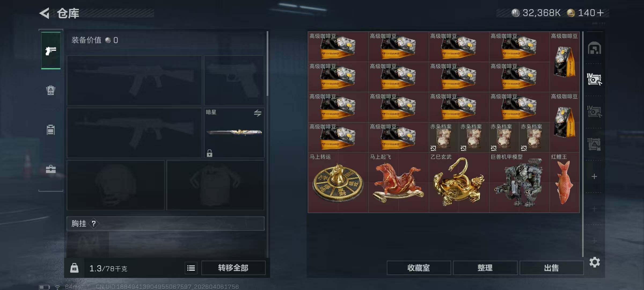
Task: Click the 转移全部 transfer all button
Action: [233, 268]
